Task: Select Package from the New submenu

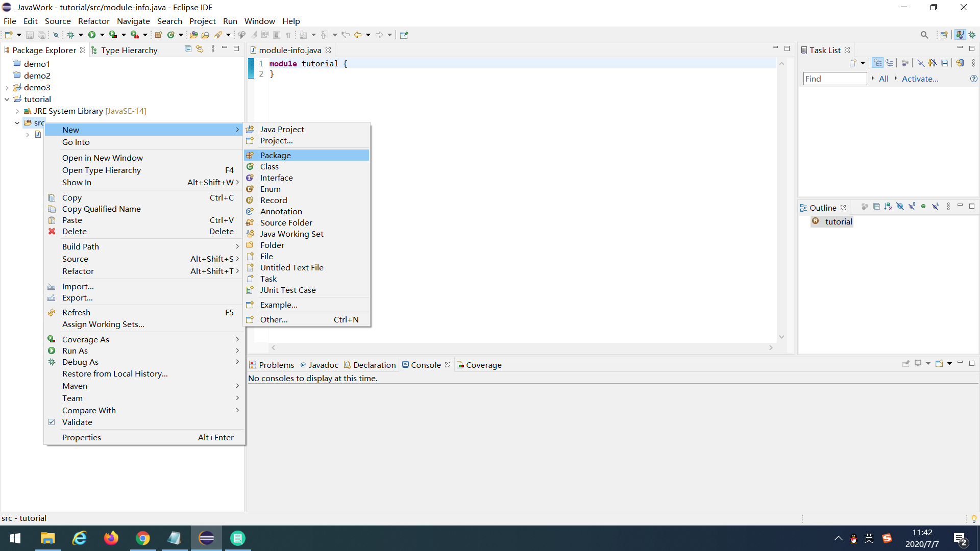Action: [x=307, y=155]
